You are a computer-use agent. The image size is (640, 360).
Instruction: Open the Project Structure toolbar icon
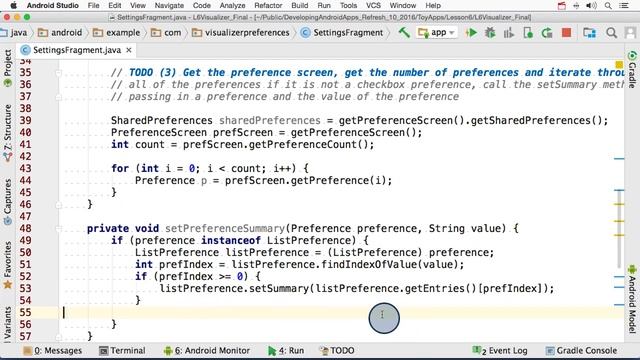pos(589,33)
